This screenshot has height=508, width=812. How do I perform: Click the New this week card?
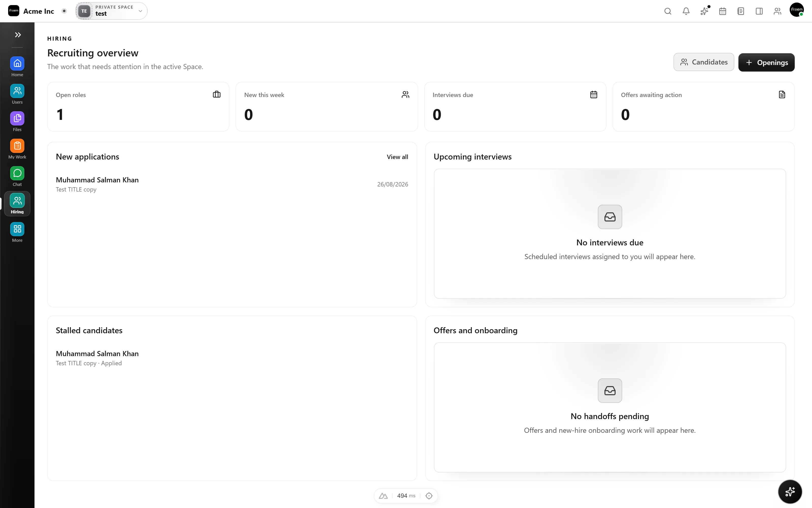tap(327, 106)
